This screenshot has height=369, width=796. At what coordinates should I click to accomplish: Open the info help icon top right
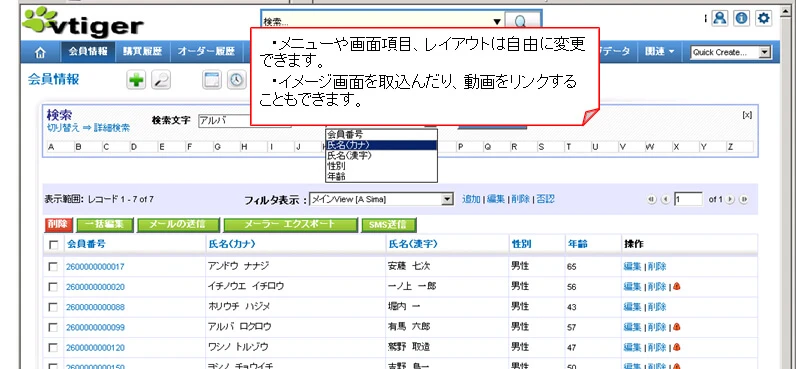pyautogui.click(x=742, y=18)
